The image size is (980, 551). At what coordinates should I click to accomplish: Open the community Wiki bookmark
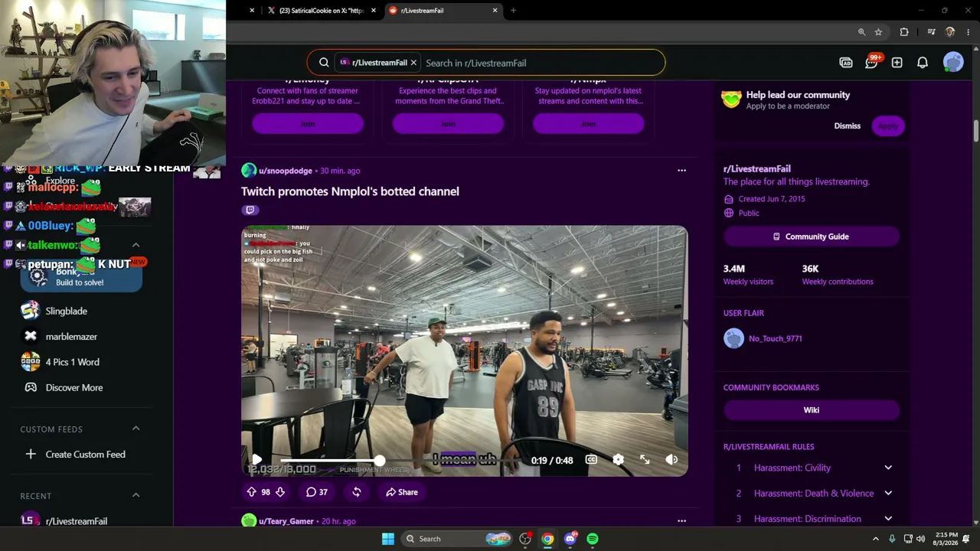pyautogui.click(x=812, y=410)
